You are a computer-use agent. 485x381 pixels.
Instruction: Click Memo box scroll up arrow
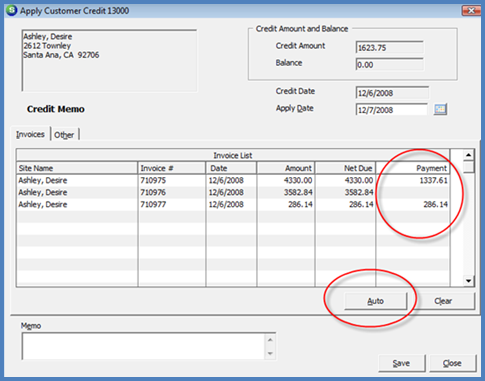pyautogui.click(x=270, y=340)
